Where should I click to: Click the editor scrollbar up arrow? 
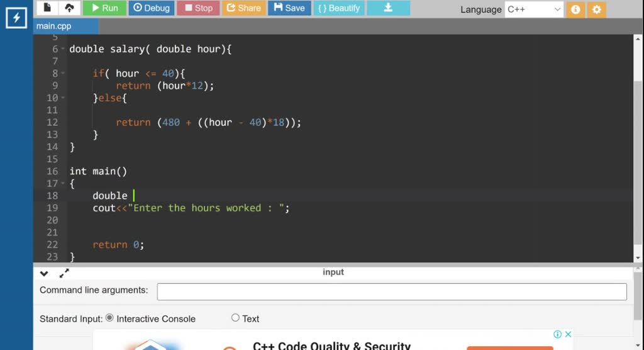(x=638, y=40)
